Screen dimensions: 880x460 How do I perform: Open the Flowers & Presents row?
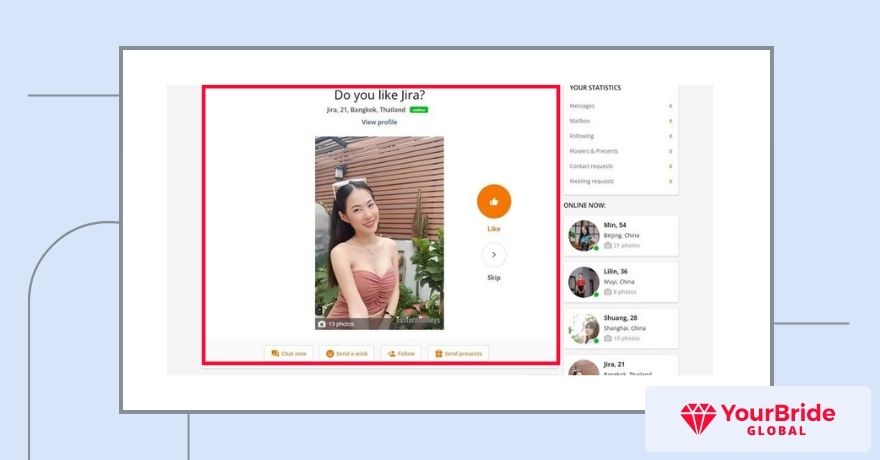(x=621, y=151)
